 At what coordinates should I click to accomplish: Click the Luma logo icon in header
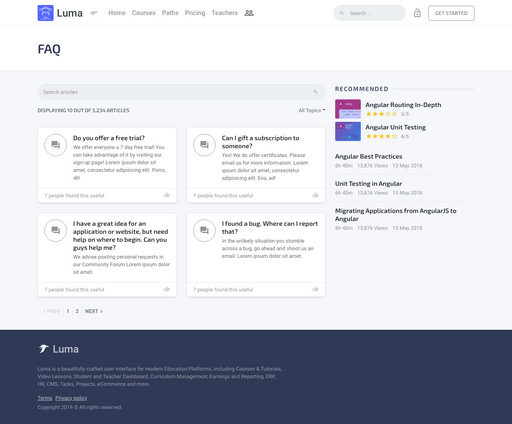pos(46,13)
